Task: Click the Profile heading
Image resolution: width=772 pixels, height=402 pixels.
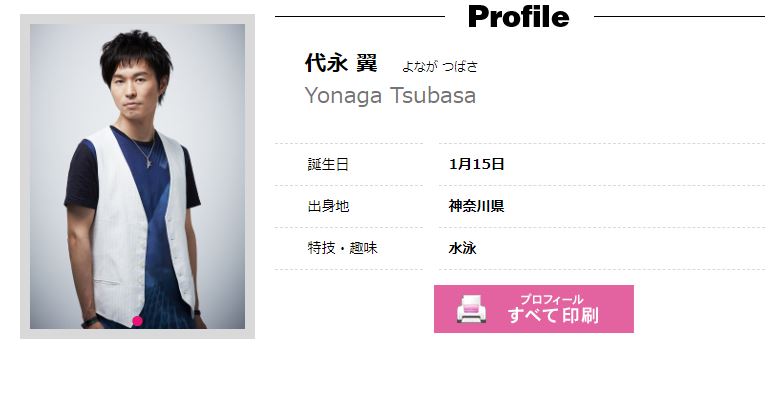Action: click(518, 16)
